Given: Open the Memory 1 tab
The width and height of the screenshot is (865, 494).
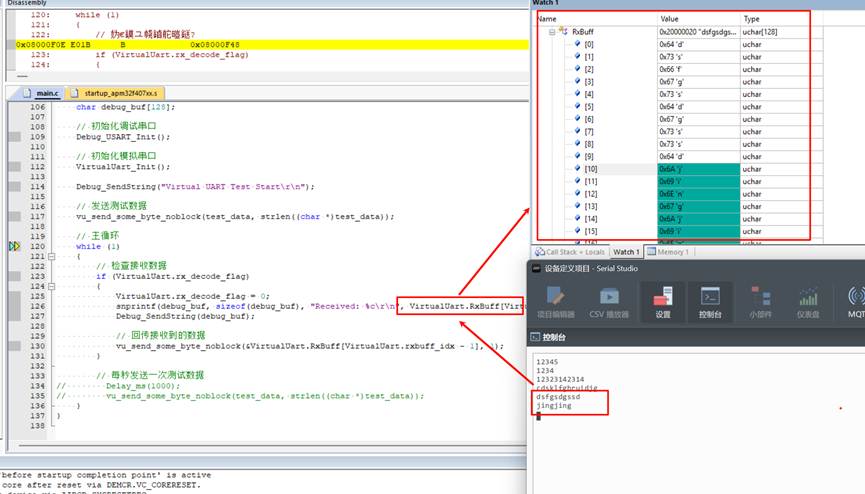Looking at the screenshot, I should click(669, 252).
